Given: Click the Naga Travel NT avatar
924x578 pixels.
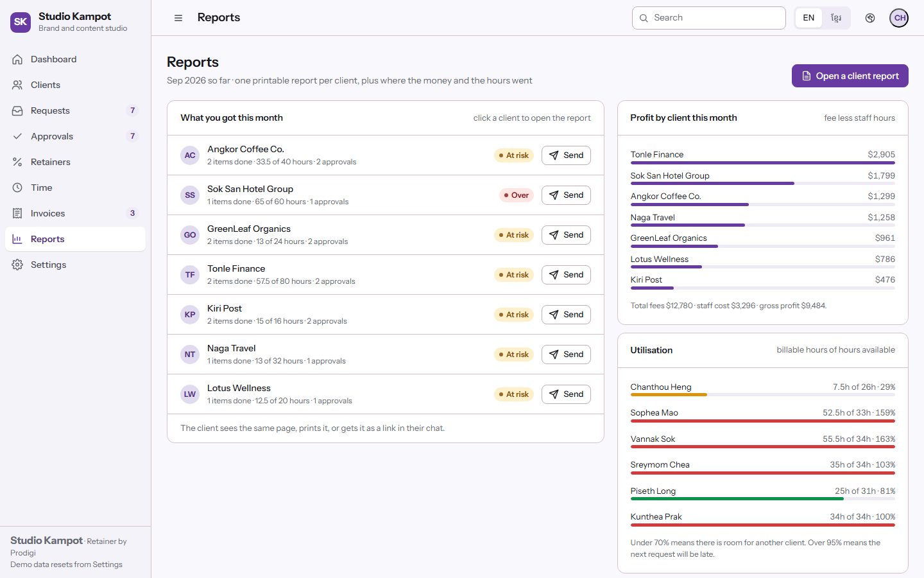Looking at the screenshot, I should click(x=190, y=355).
